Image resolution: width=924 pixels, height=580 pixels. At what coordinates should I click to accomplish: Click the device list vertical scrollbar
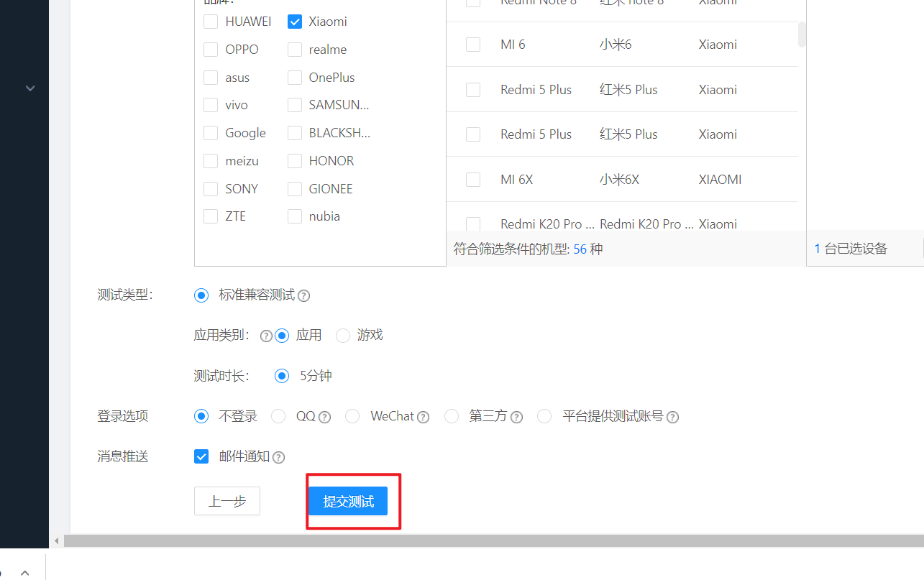tap(802, 34)
